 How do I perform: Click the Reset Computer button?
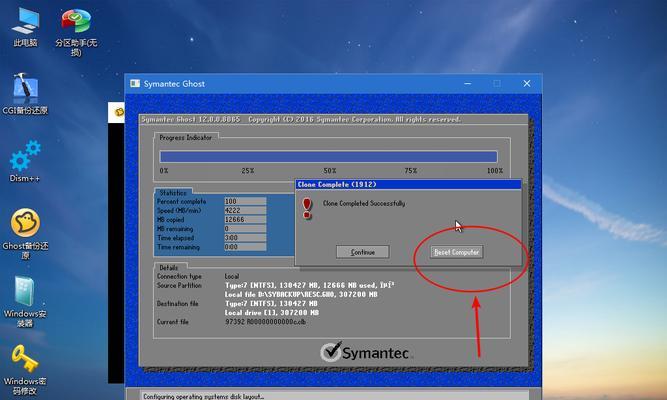(456, 252)
